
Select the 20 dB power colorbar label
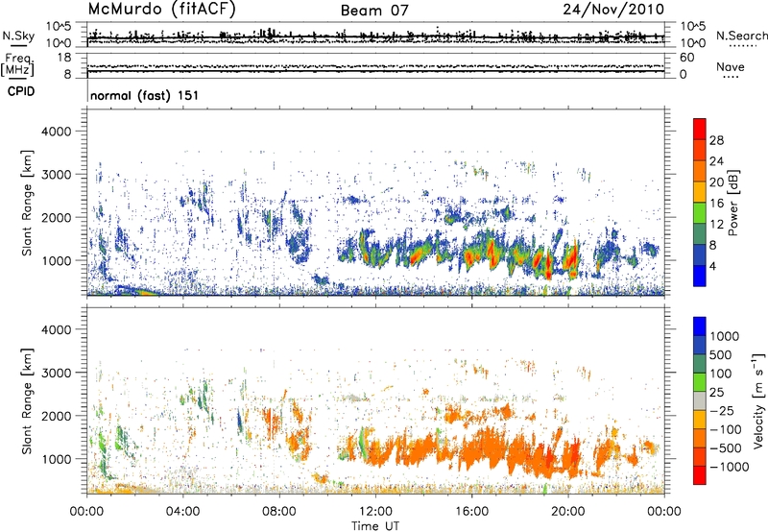(716, 182)
